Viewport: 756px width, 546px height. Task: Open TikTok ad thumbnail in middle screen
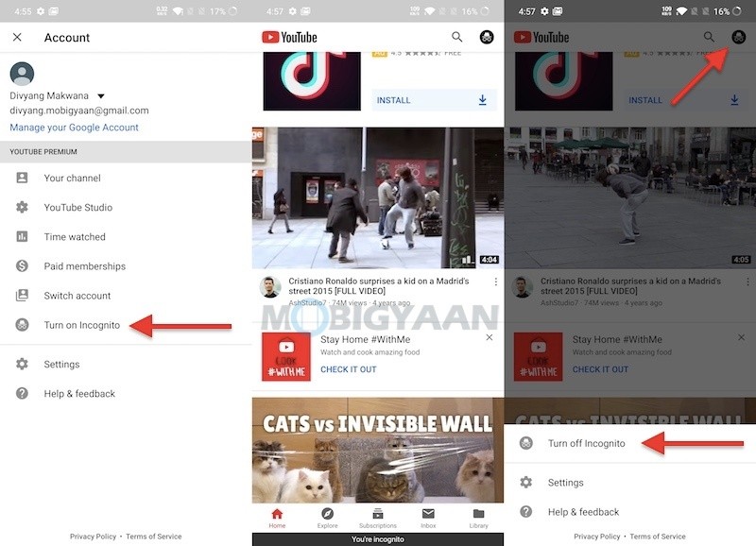tap(312, 81)
